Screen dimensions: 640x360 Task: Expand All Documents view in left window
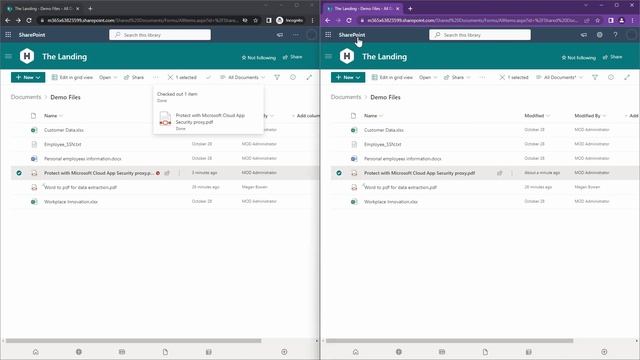click(242, 77)
